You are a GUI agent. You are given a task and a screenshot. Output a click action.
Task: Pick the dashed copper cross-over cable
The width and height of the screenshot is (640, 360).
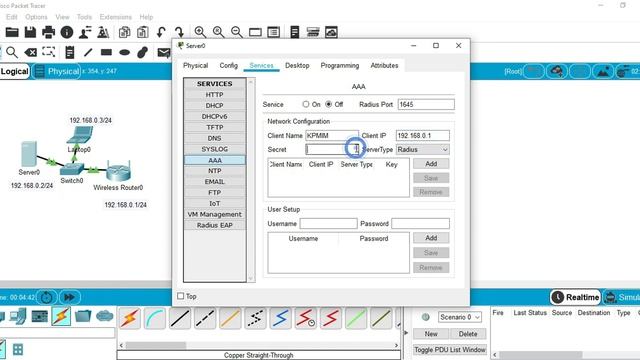point(205,318)
